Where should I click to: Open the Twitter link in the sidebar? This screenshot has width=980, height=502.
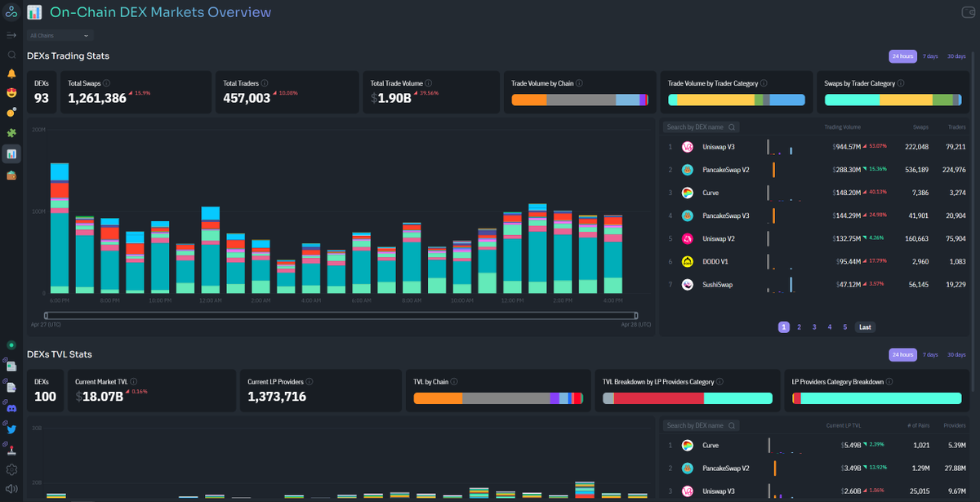click(x=11, y=429)
